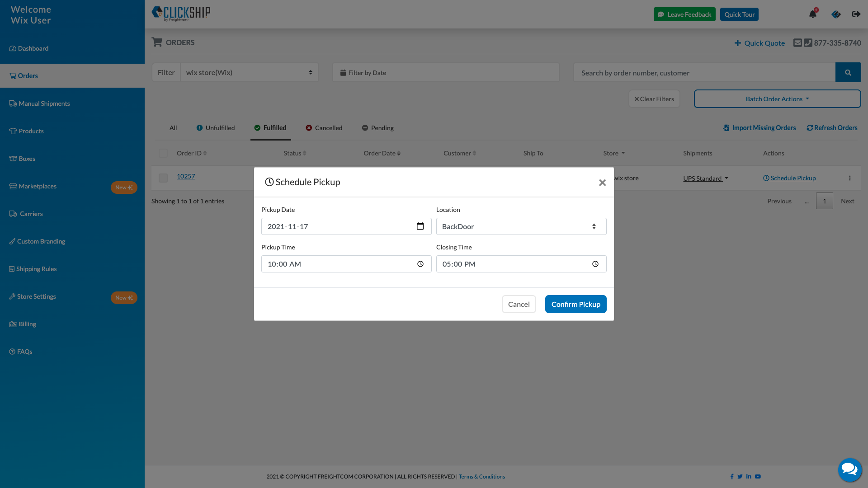Screen dimensions: 868x488
Task: Click the search magnifier icon
Action: [848, 72]
